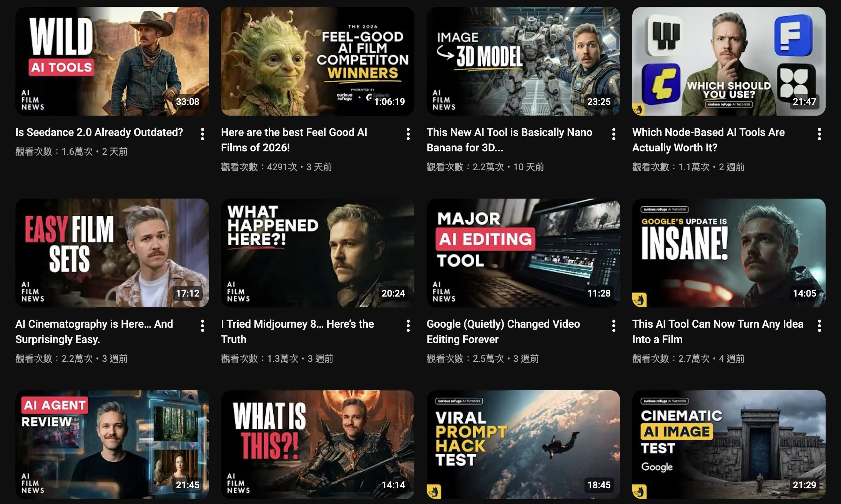Open three-dot menu for Nano Banana 3D video

tap(614, 134)
